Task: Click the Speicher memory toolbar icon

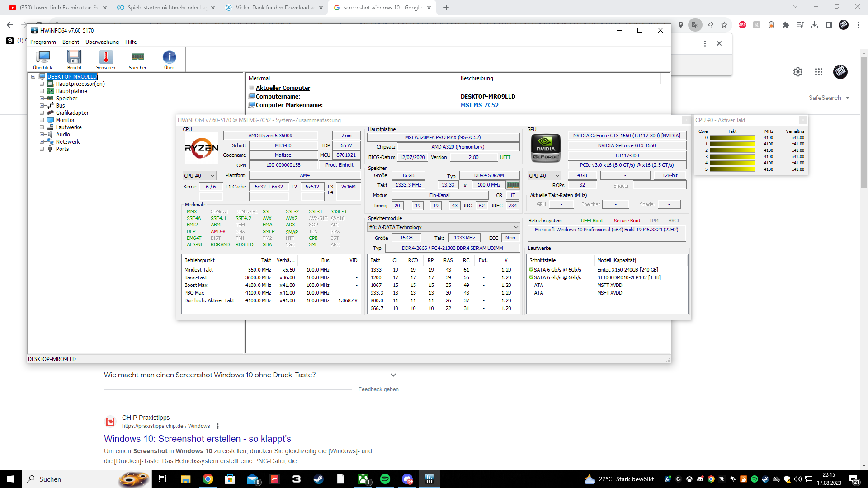Action: point(137,60)
